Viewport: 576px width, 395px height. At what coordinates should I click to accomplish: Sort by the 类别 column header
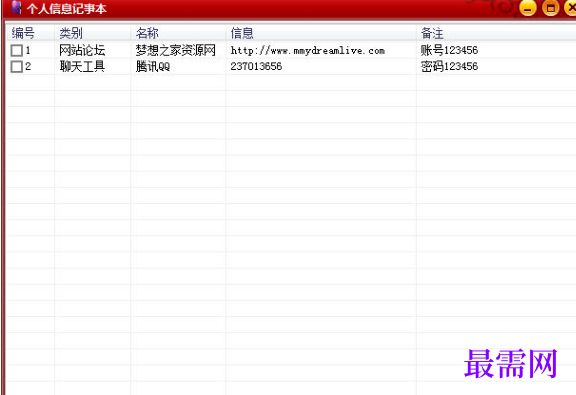[93, 33]
